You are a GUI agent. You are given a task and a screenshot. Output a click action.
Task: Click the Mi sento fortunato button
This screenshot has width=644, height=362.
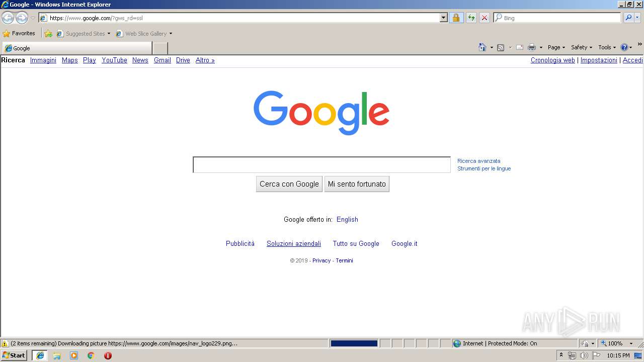(x=357, y=184)
